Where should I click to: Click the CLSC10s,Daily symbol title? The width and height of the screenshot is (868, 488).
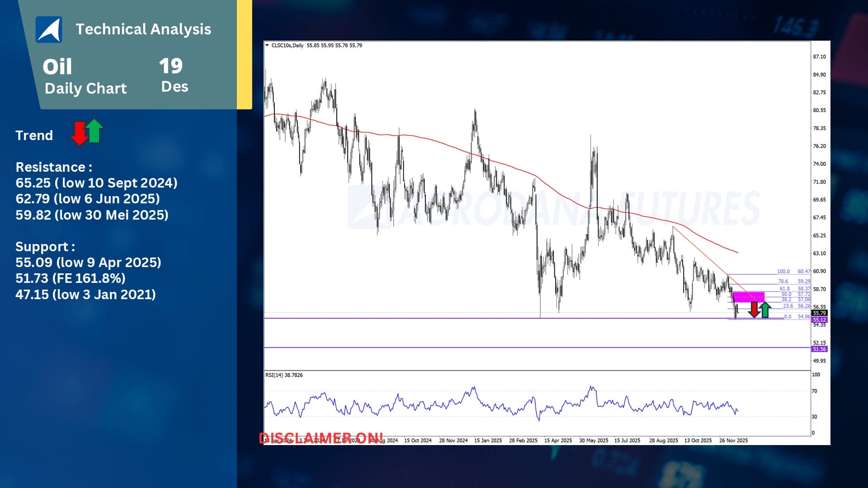288,45
